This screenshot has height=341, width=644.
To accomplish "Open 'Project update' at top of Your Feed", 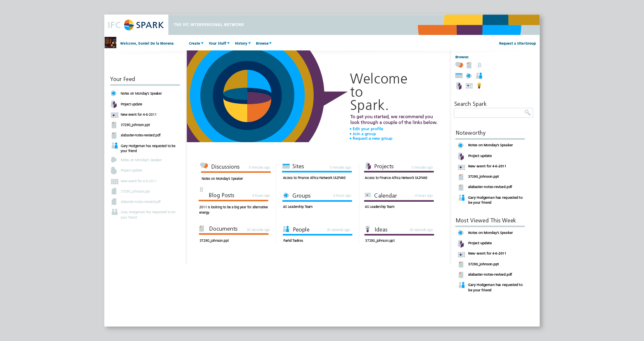I will pyautogui.click(x=131, y=104).
